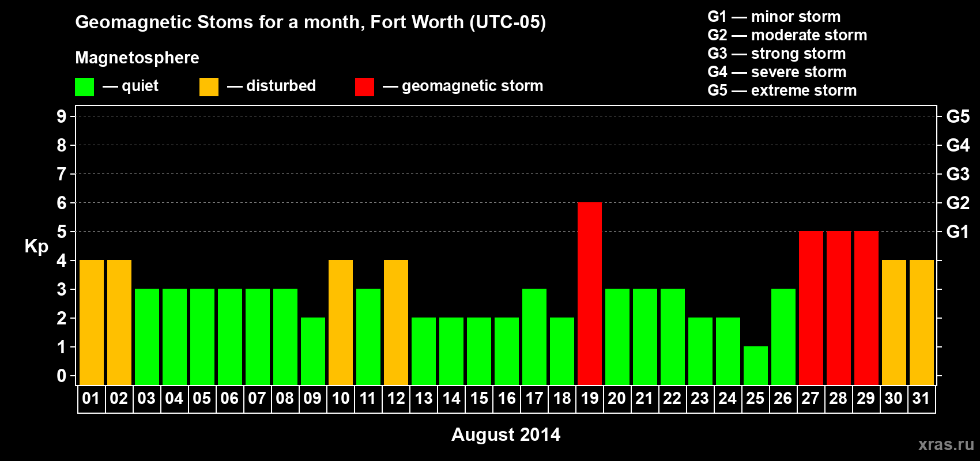This screenshot has height=461, width=980.
Task: Click the green bar for day 14
Action: pyautogui.click(x=451, y=351)
